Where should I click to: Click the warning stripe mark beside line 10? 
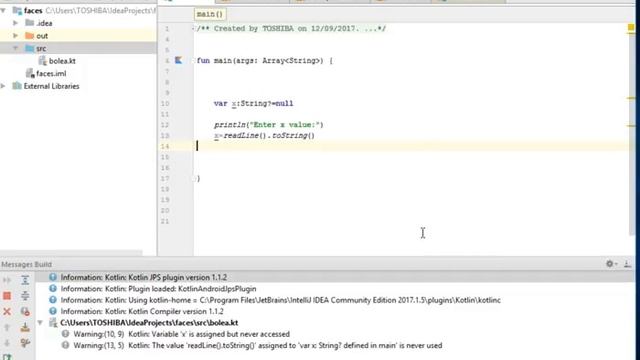[631, 98]
